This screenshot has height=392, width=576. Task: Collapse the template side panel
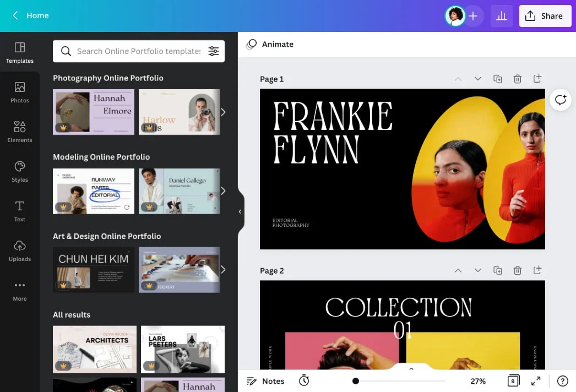click(240, 211)
